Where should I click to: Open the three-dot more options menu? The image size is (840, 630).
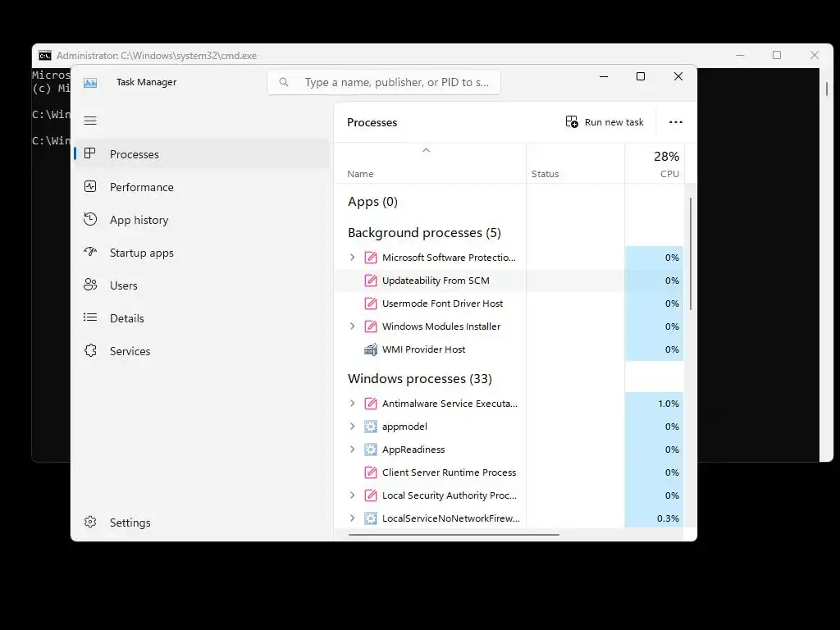(x=676, y=122)
